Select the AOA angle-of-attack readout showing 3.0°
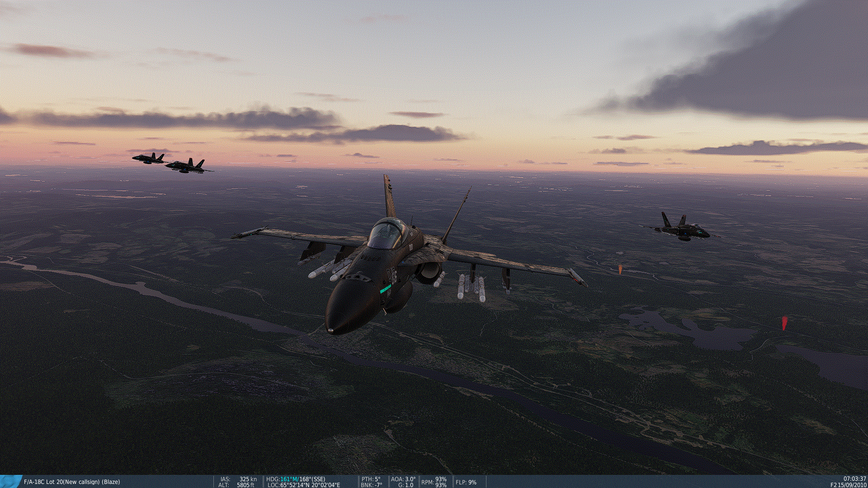The height and width of the screenshot is (488, 868). (x=405, y=479)
